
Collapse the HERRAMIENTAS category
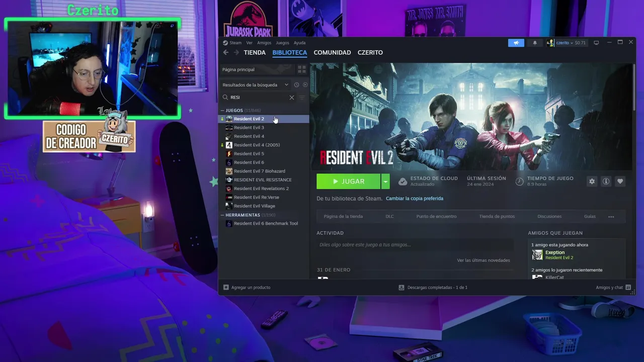222,215
